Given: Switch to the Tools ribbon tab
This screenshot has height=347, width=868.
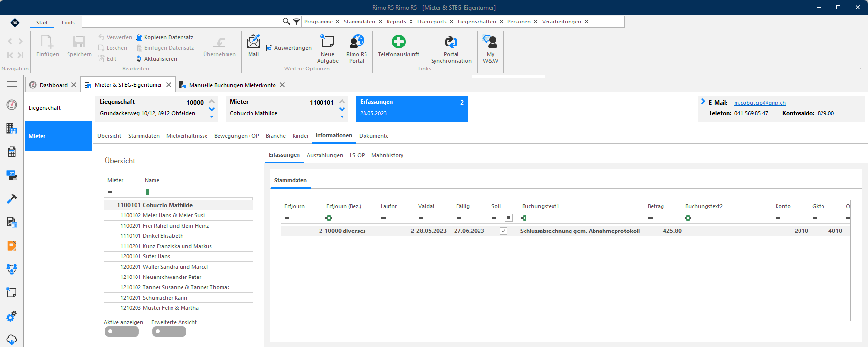Looking at the screenshot, I should coord(68,23).
